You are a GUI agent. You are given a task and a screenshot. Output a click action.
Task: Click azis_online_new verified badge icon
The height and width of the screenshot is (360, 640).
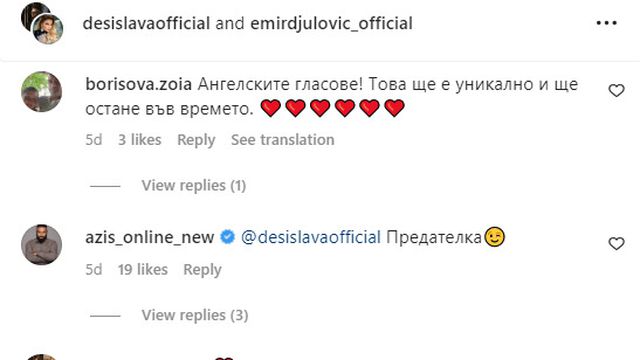tap(227, 237)
